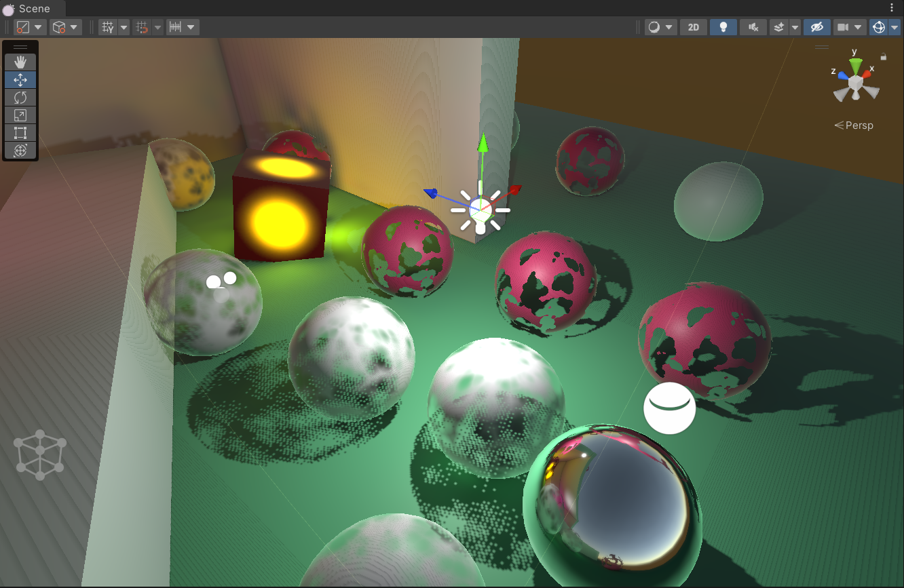This screenshot has height=588, width=904.
Task: Click the gray bottom-left cone on orientation gizmo
Action: pyautogui.click(x=842, y=94)
